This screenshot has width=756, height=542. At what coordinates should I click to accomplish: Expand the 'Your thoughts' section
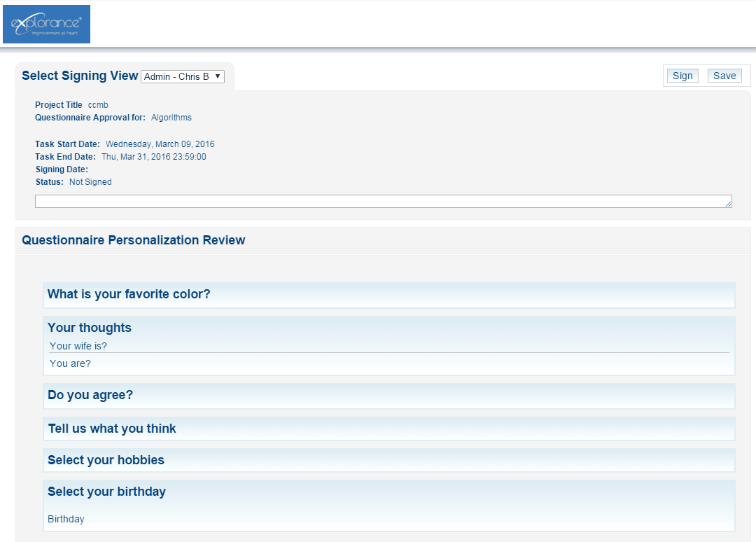pyautogui.click(x=90, y=327)
